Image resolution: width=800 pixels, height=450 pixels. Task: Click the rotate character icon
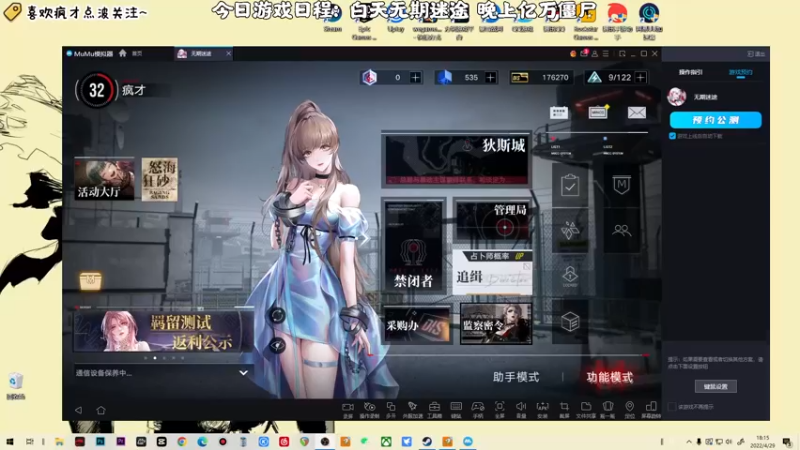[x=278, y=316]
